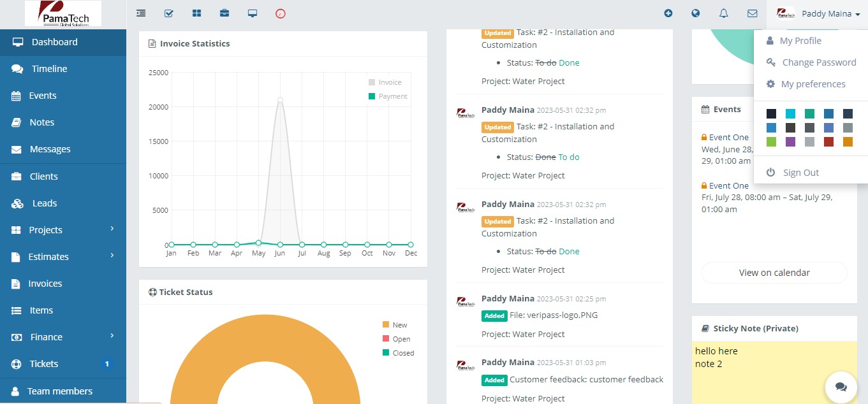Toggle the New status in ticket legend
Image resolution: width=868 pixels, height=404 pixels.
point(395,325)
